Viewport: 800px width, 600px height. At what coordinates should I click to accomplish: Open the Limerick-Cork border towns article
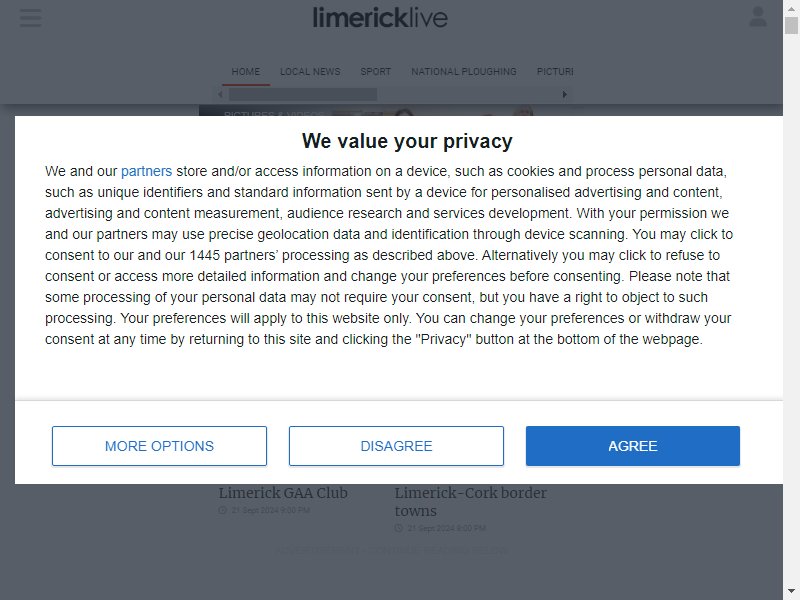pyautogui.click(x=470, y=502)
